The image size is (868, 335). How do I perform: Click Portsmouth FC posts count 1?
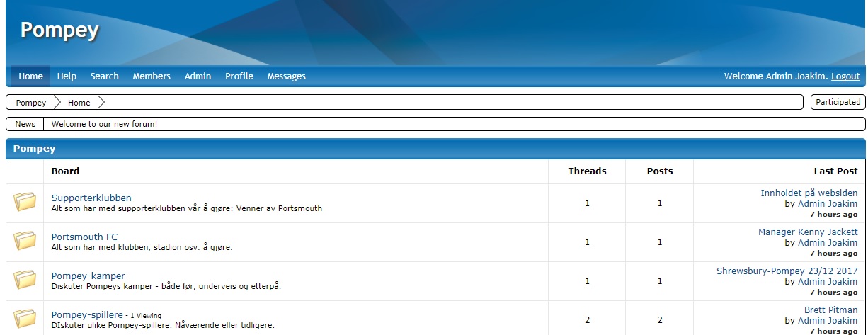click(x=660, y=242)
